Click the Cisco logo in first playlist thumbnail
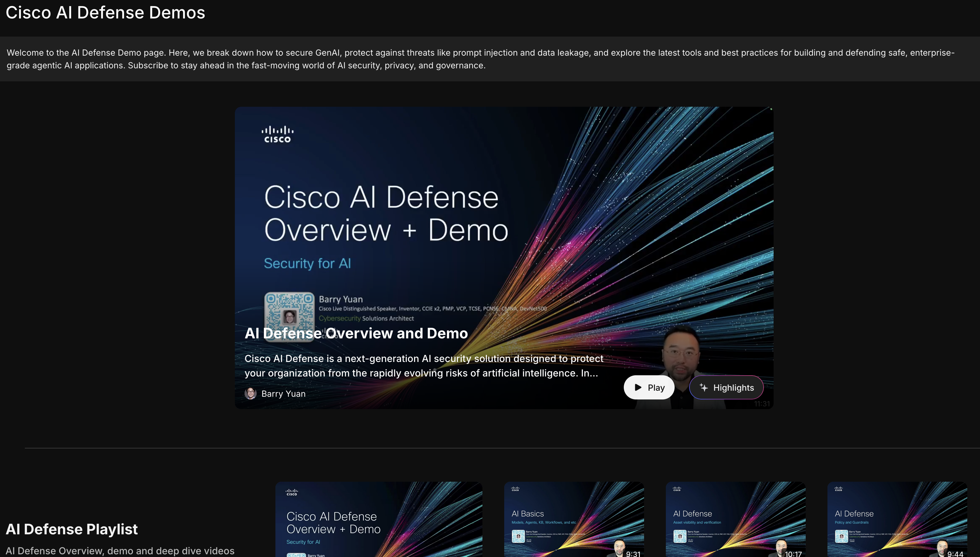 coord(292,492)
